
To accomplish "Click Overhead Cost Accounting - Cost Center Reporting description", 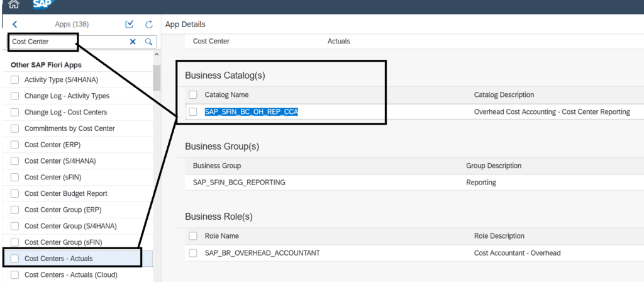I will click(552, 112).
